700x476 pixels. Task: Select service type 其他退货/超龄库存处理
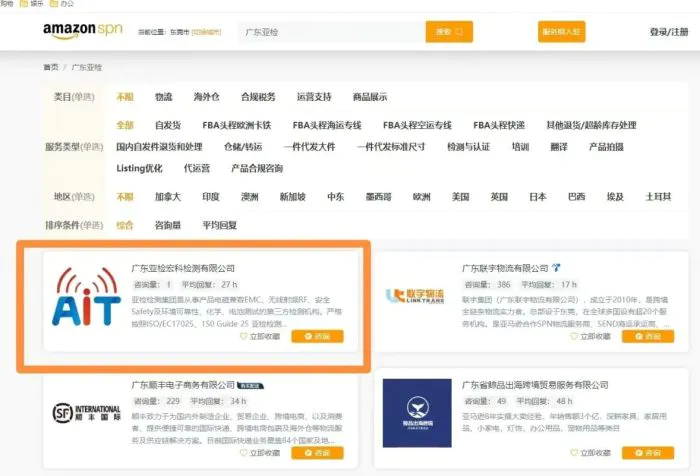click(592, 125)
